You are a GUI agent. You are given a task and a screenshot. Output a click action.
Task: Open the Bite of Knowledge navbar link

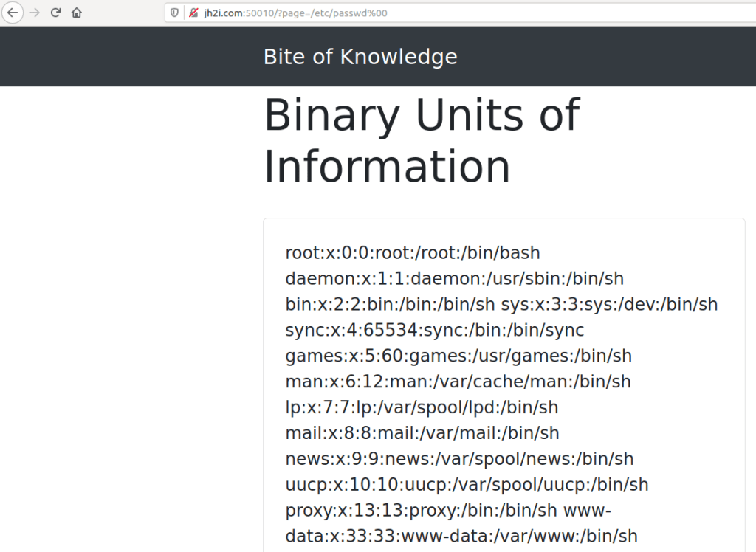tap(360, 57)
